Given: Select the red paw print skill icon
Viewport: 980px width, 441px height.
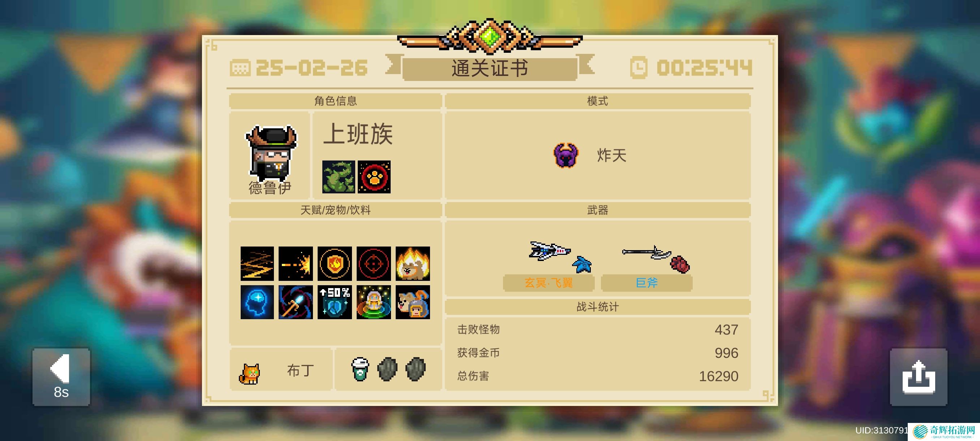Looking at the screenshot, I should point(374,176).
